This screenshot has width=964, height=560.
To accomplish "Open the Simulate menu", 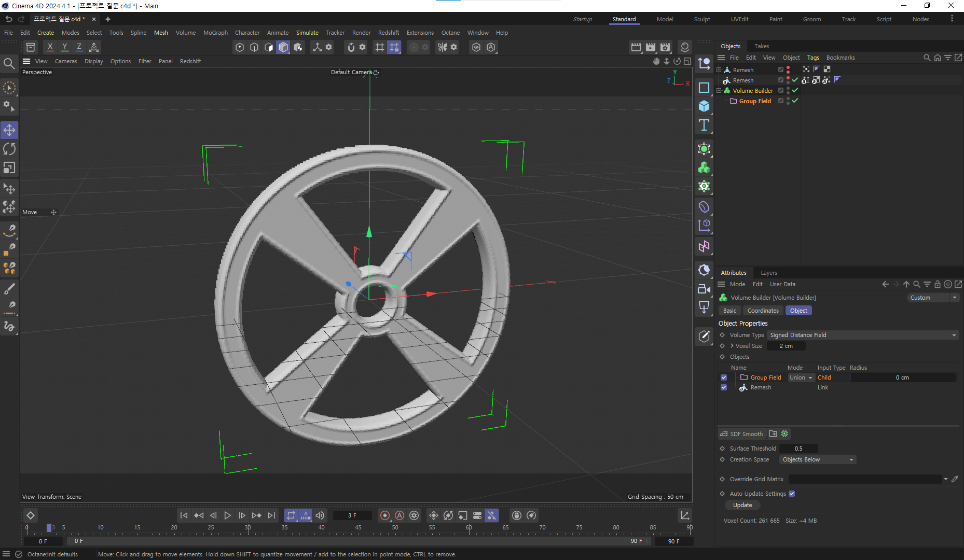I will [x=307, y=33].
